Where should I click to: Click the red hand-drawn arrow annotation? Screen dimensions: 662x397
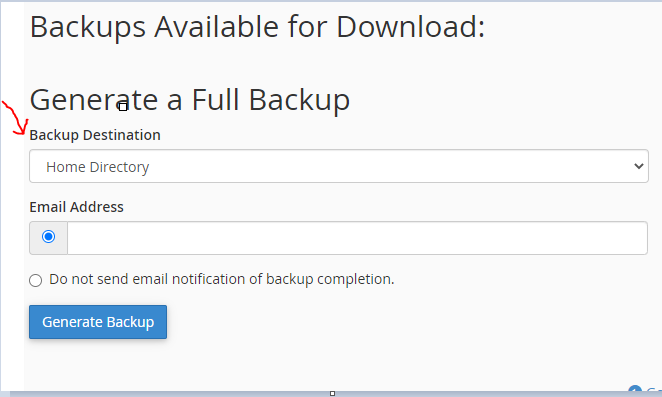16,118
